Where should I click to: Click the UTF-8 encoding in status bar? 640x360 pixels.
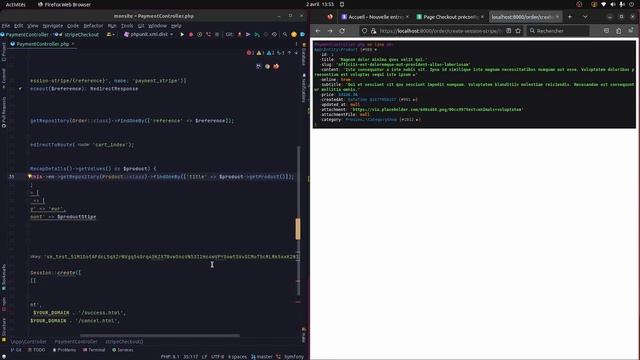click(218, 357)
